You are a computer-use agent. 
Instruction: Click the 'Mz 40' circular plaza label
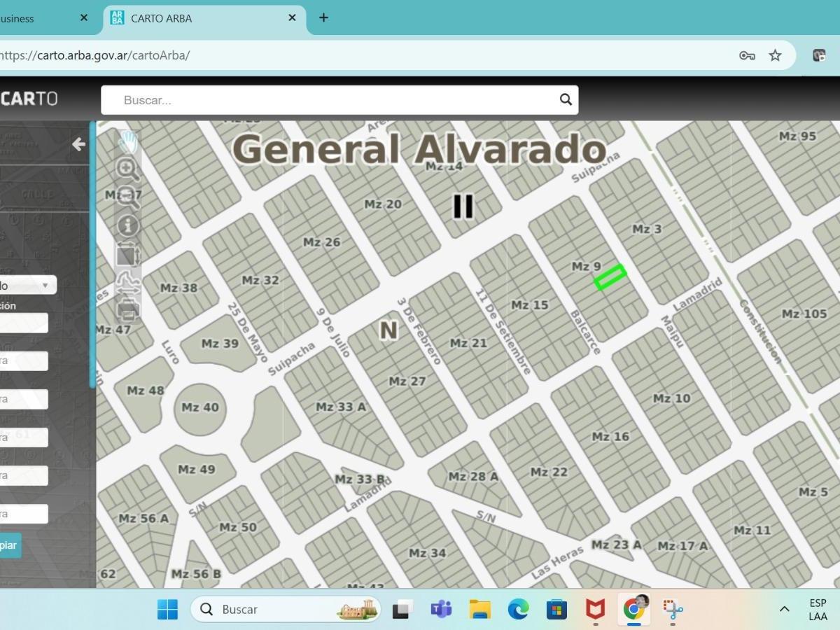click(200, 407)
